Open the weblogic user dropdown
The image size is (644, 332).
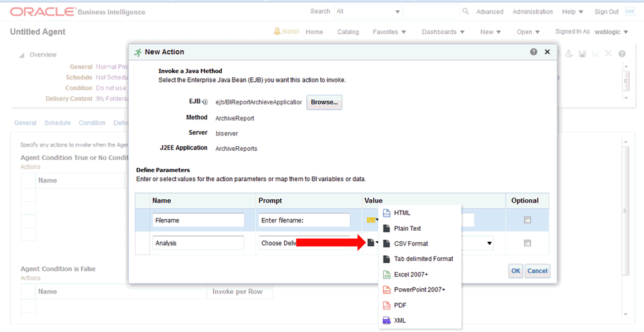[612, 32]
